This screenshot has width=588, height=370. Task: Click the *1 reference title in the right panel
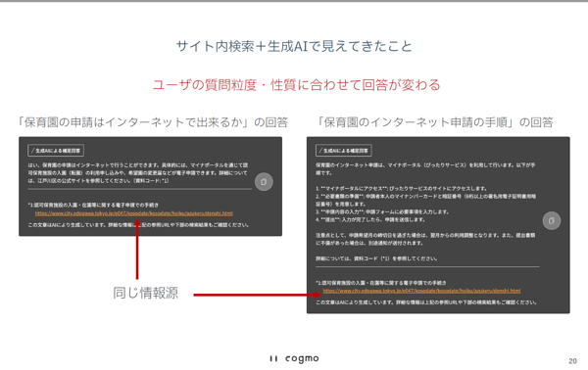(x=381, y=283)
